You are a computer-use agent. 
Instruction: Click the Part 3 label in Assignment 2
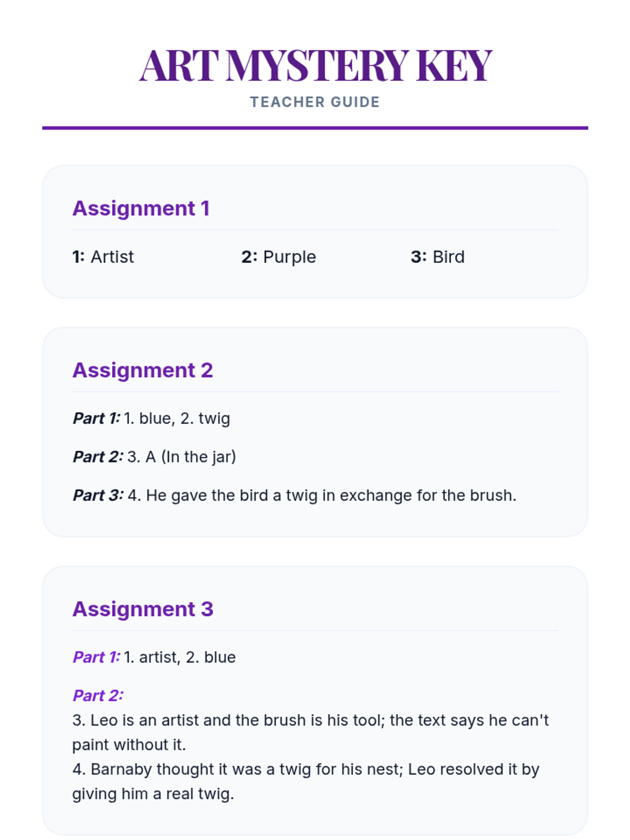[98, 495]
